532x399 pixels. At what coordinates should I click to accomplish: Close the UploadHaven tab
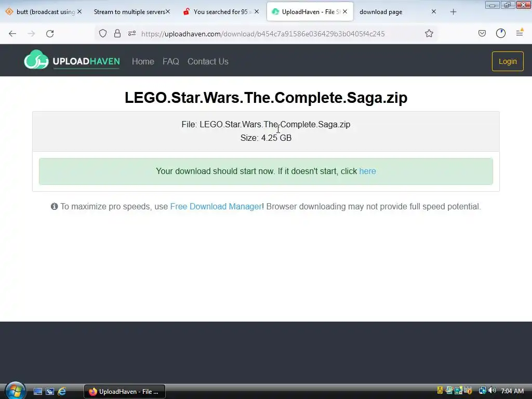click(345, 11)
